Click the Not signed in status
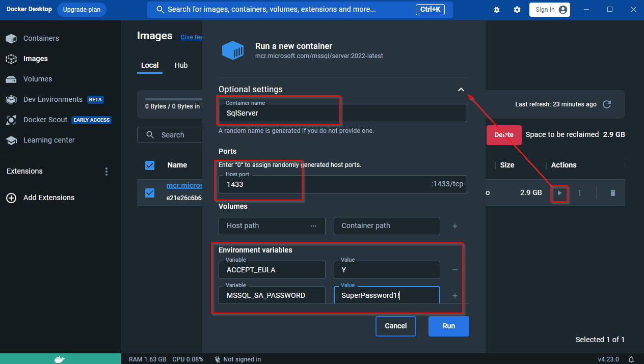 (x=237, y=359)
